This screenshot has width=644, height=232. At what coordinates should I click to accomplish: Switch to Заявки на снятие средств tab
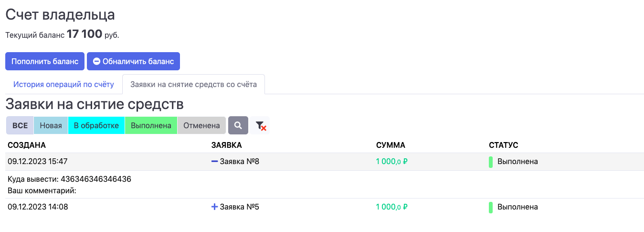(193, 85)
